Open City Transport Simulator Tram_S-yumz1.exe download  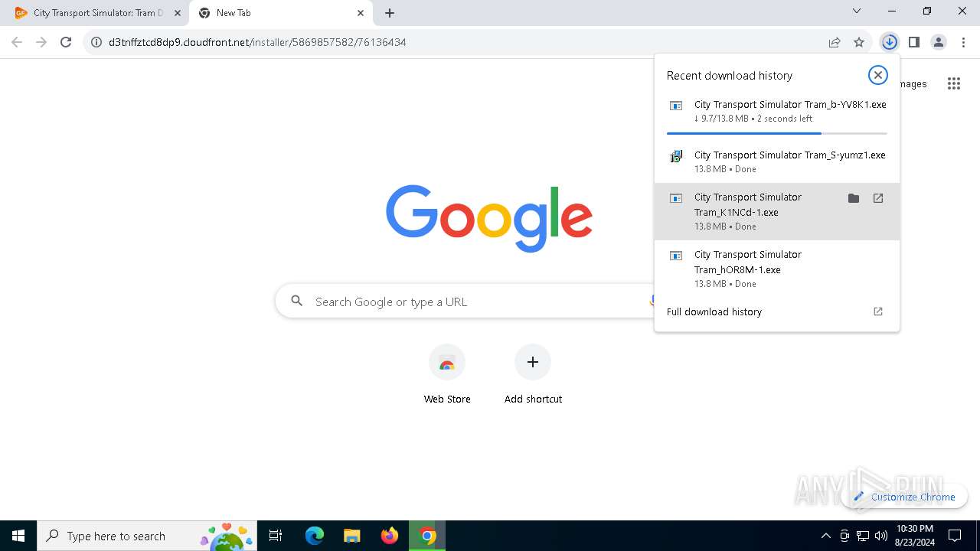tap(777, 161)
